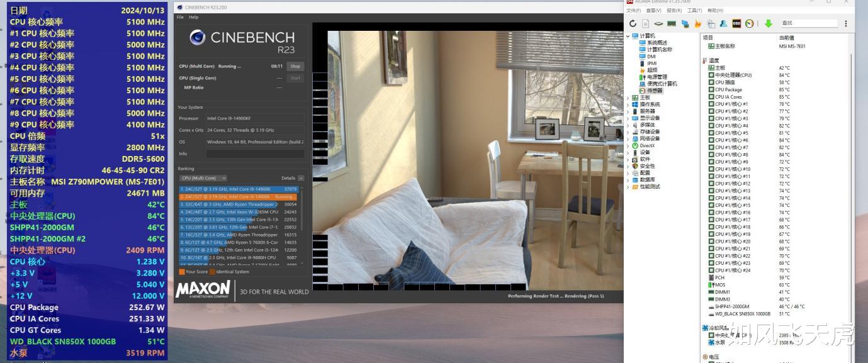
Task: Click the Identical System legend swatch
Action: point(212,272)
